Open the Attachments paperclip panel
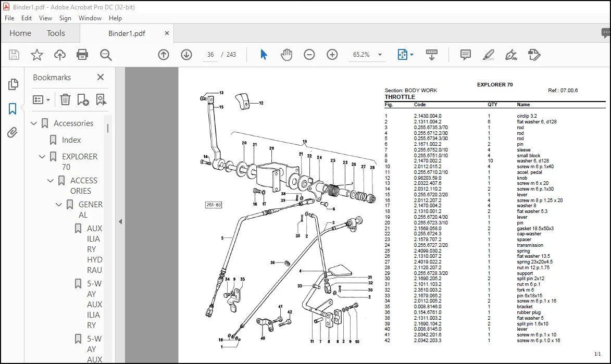The height and width of the screenshot is (364, 611). click(x=13, y=132)
